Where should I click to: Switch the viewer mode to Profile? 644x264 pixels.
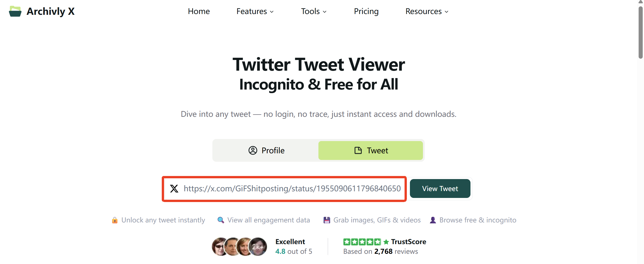click(266, 150)
